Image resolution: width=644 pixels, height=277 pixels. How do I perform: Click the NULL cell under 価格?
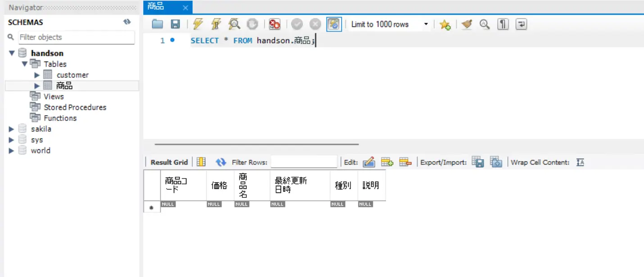coord(214,204)
